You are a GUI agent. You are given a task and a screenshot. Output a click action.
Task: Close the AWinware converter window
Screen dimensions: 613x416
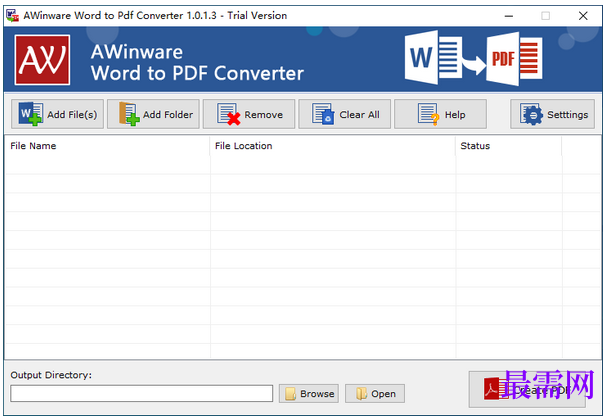tap(583, 16)
